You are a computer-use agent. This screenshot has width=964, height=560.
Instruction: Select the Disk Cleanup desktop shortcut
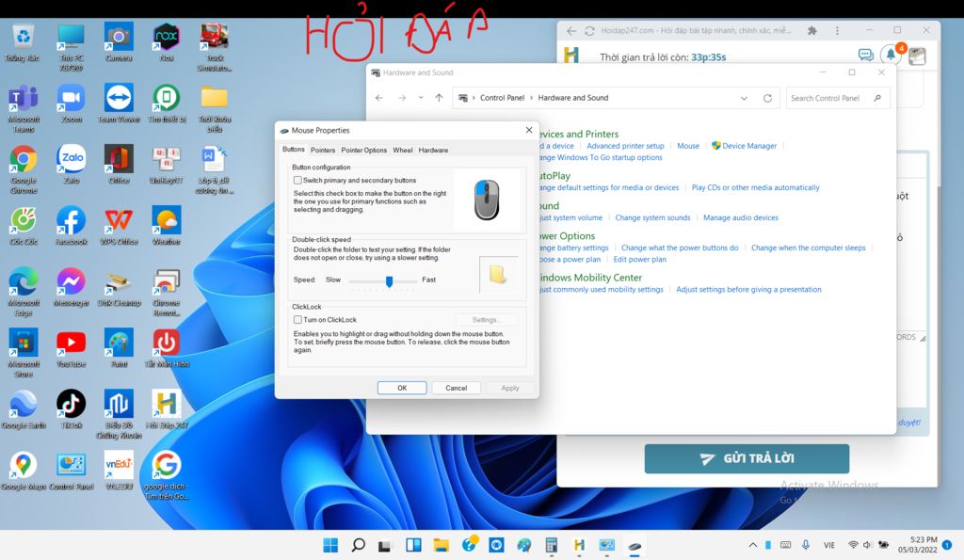click(119, 287)
